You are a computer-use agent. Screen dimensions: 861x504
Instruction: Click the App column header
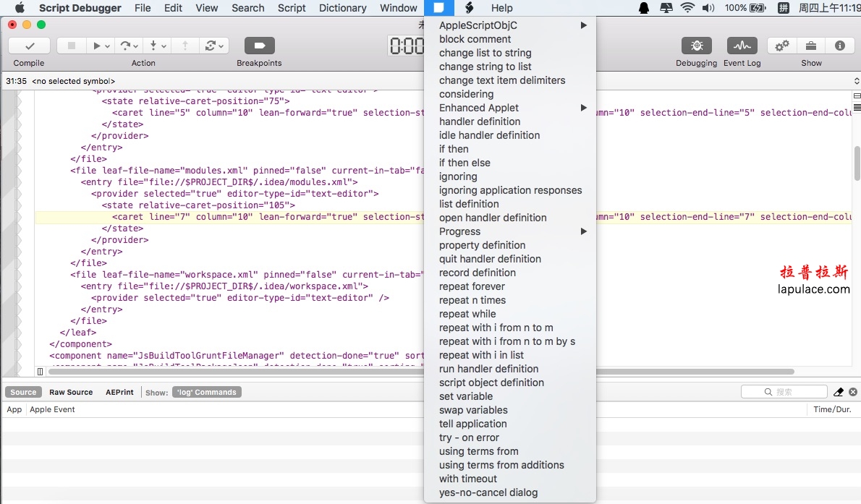14,409
